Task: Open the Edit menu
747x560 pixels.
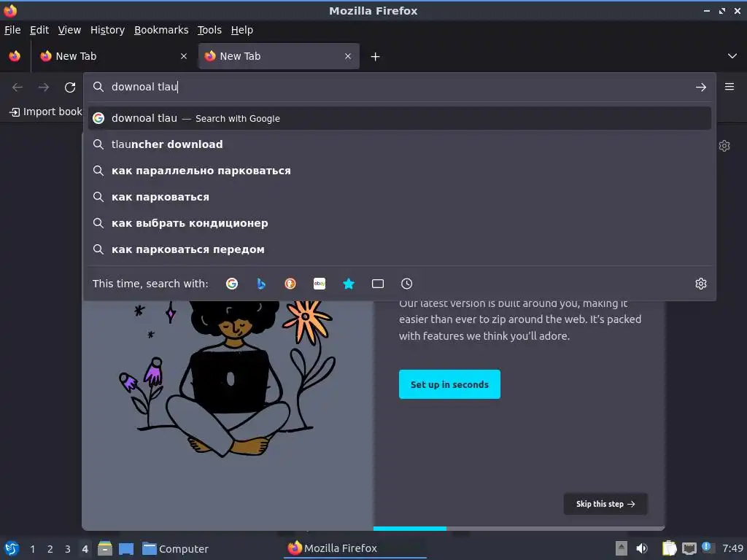Action: click(39, 30)
